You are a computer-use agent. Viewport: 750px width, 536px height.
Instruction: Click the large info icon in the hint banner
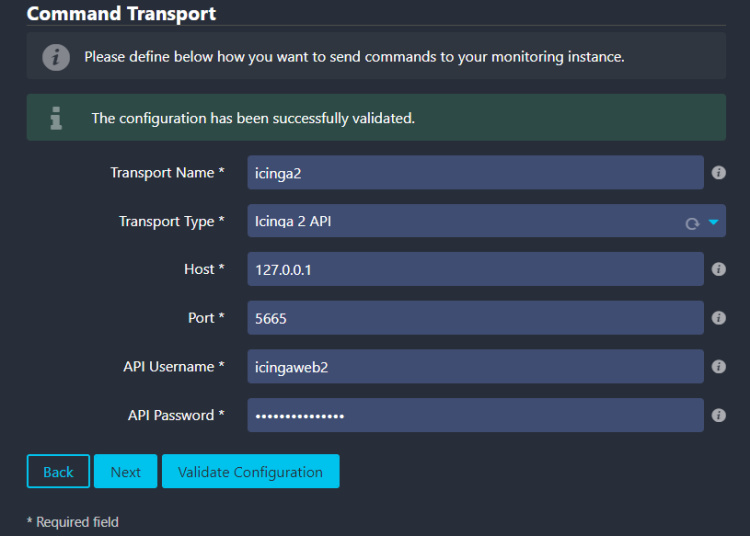56,57
